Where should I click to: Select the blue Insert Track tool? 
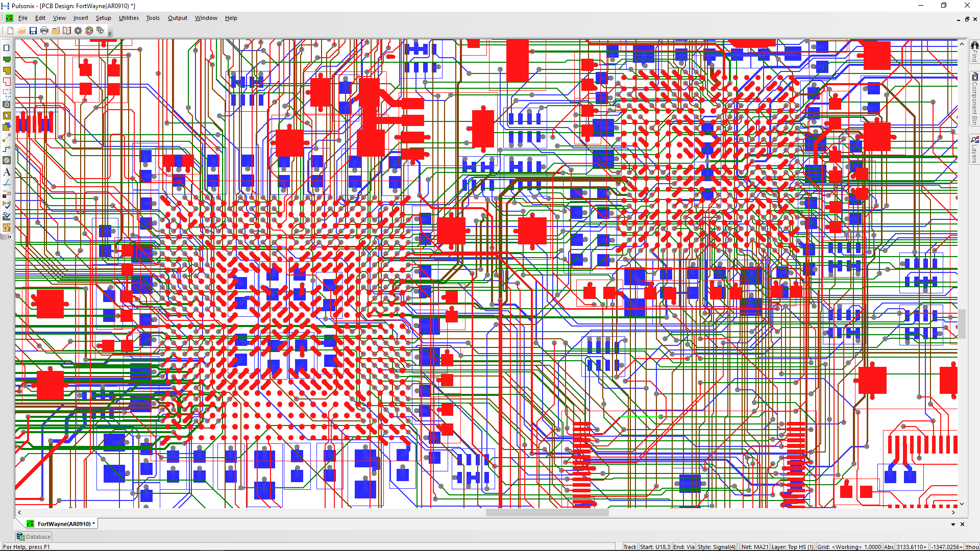(x=7, y=149)
